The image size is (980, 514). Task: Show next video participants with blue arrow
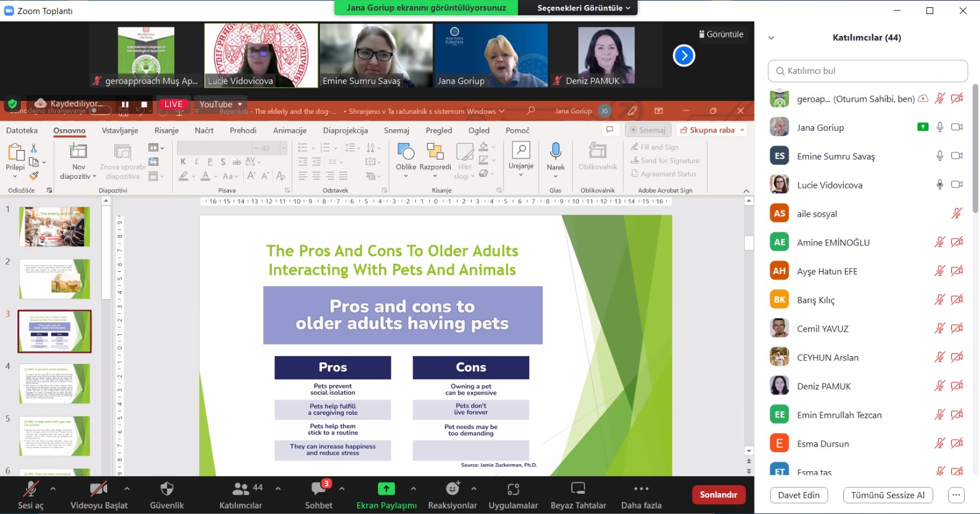tap(684, 56)
